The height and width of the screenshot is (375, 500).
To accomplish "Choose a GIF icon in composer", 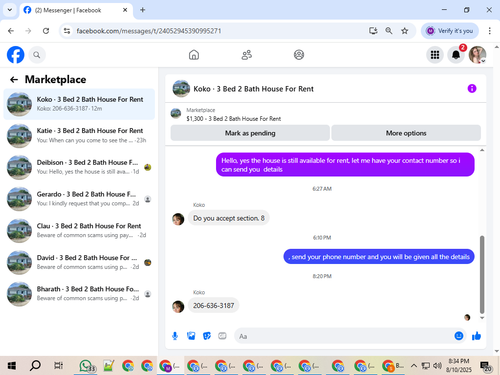I will (x=222, y=336).
